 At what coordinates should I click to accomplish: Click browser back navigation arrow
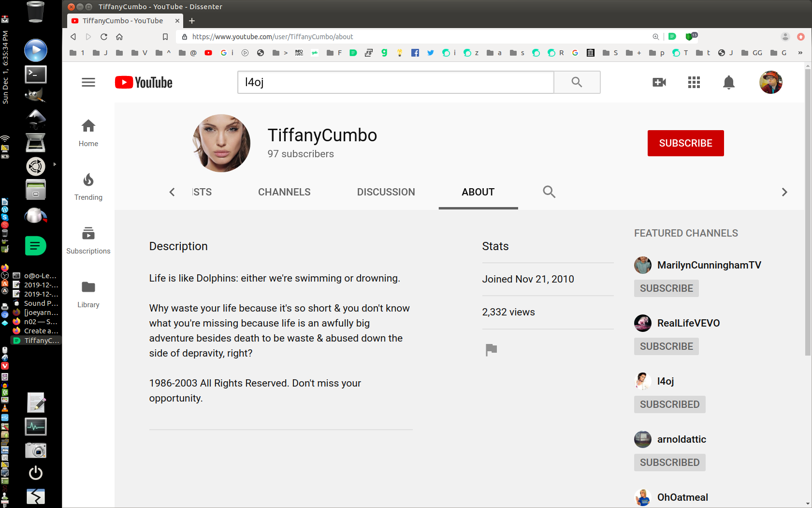point(73,37)
